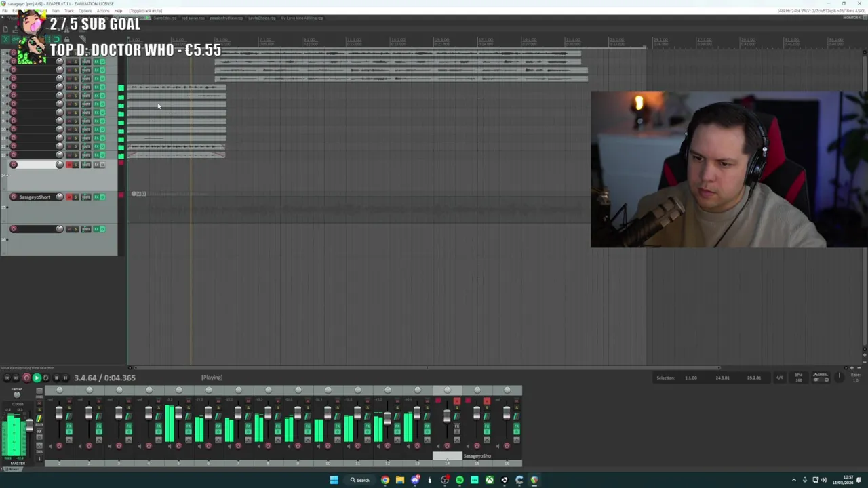Image resolution: width=868 pixels, height=488 pixels.
Task: Solo track 16 in the track panel
Action: pos(76,229)
